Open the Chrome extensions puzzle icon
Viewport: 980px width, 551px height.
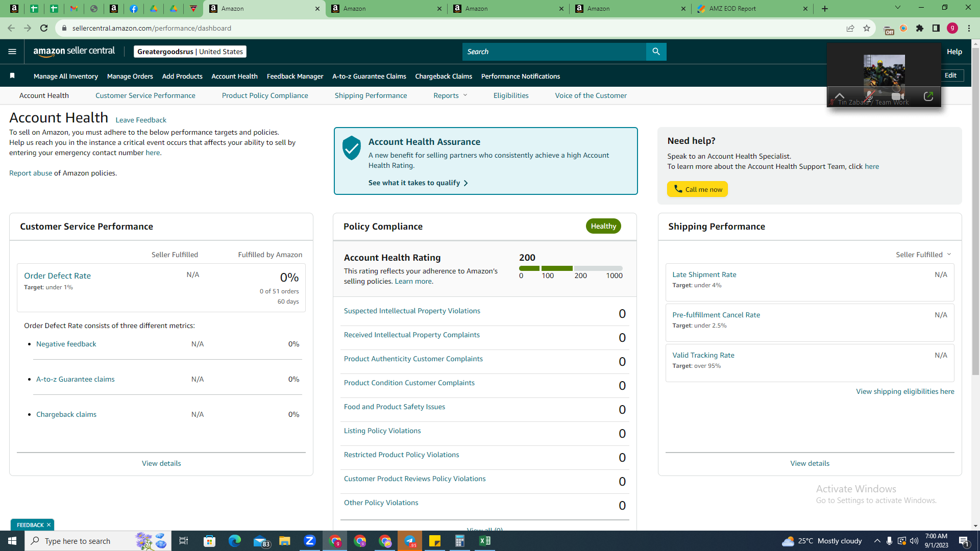pos(920,28)
